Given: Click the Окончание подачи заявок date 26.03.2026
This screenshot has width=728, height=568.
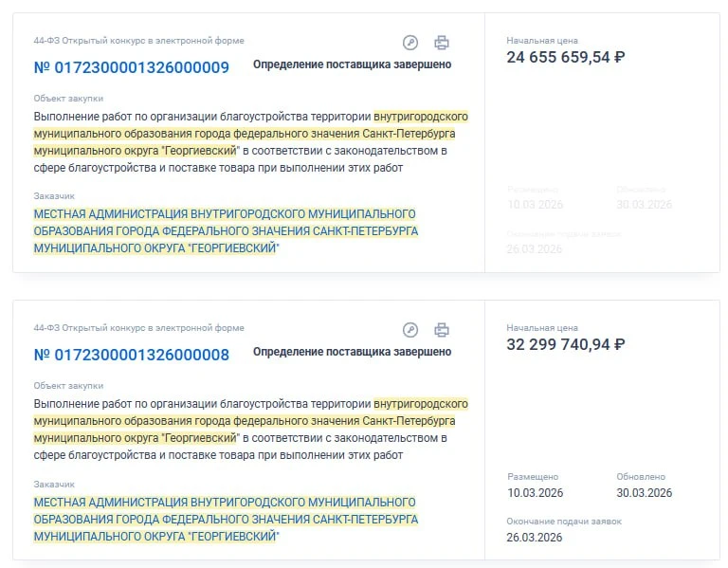Looking at the screenshot, I should 535,538.
